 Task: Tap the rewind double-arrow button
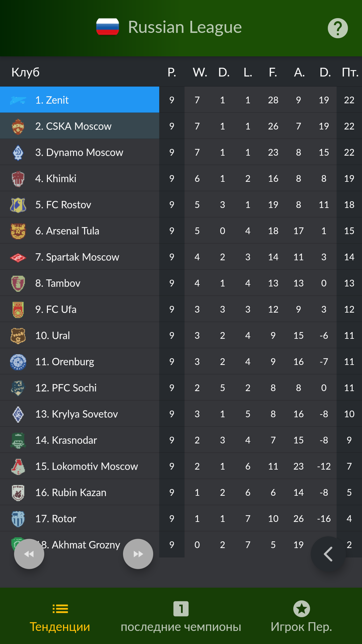(x=29, y=554)
